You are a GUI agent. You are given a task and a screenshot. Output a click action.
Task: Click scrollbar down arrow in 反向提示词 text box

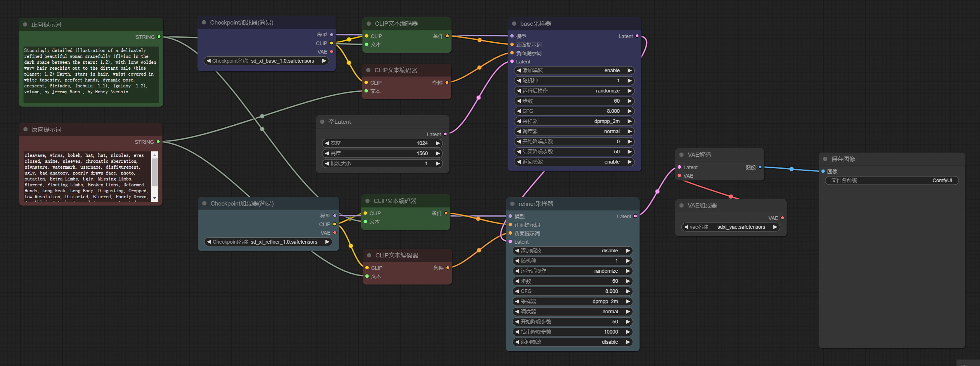click(154, 198)
